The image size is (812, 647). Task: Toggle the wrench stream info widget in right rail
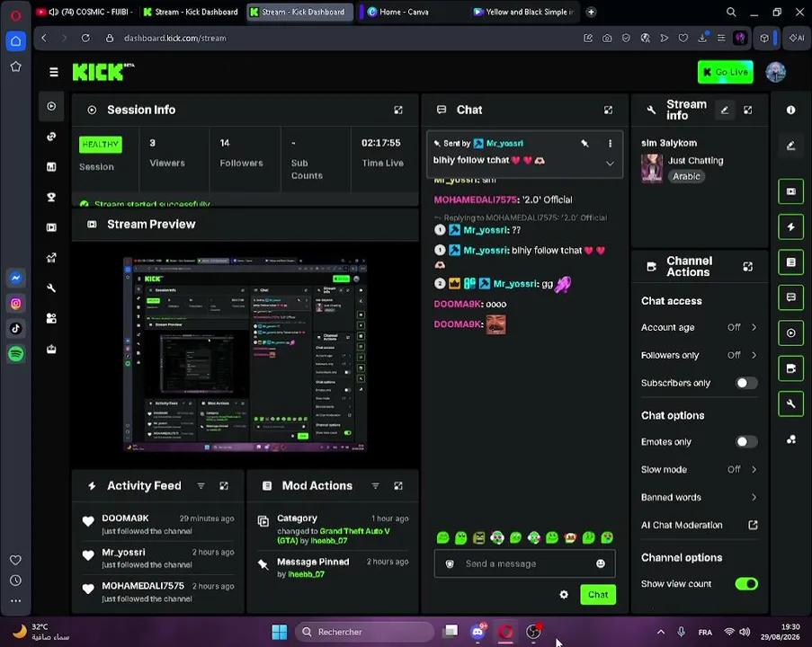point(790,403)
